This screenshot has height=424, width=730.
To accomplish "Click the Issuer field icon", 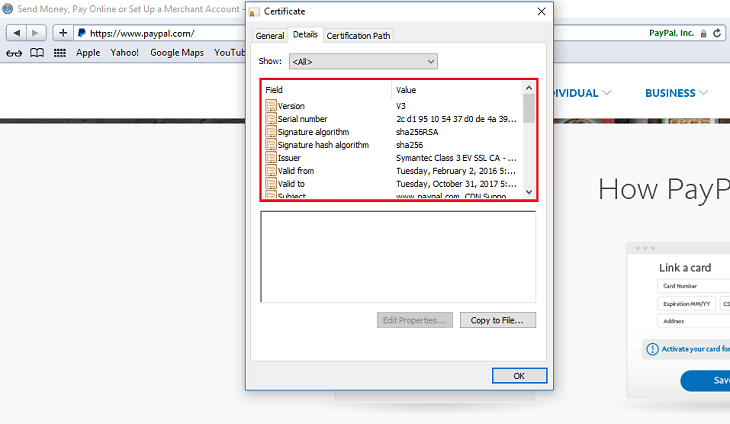I will tap(271, 158).
